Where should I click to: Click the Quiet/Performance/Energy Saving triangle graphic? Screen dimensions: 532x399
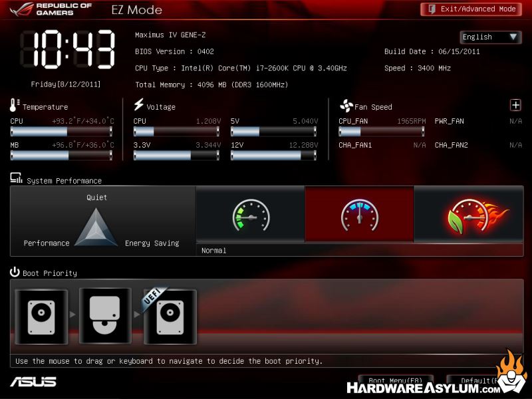coord(96,227)
